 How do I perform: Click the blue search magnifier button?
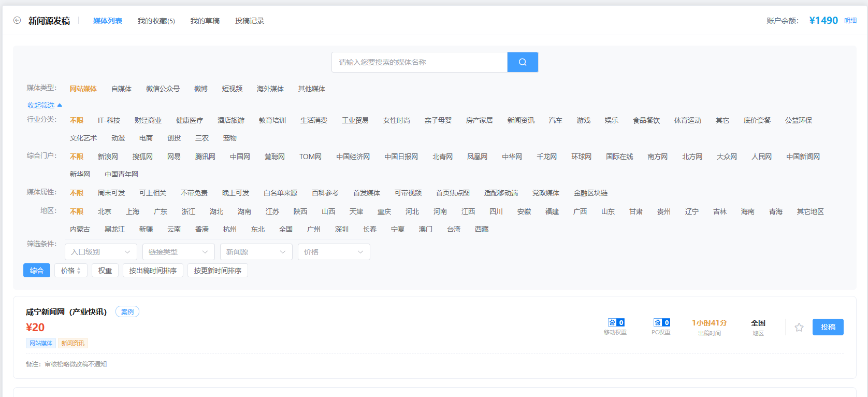tap(523, 62)
